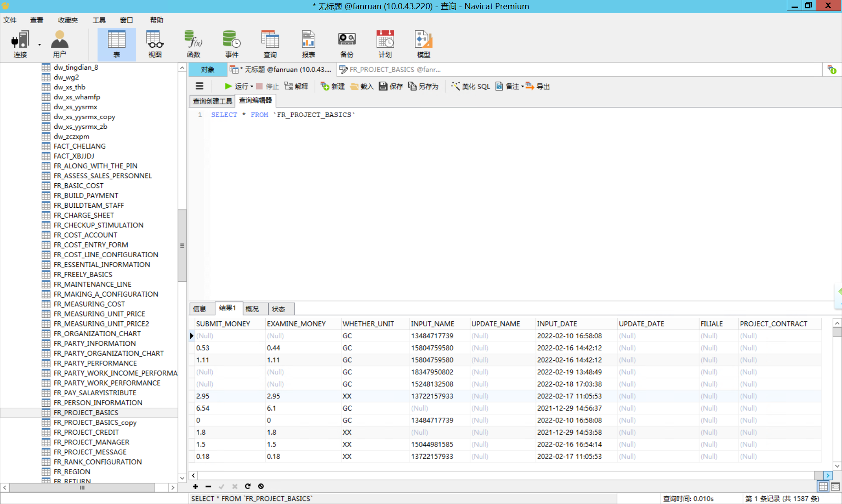
Task: Open the 文件 (File) menu
Action: tap(10, 20)
